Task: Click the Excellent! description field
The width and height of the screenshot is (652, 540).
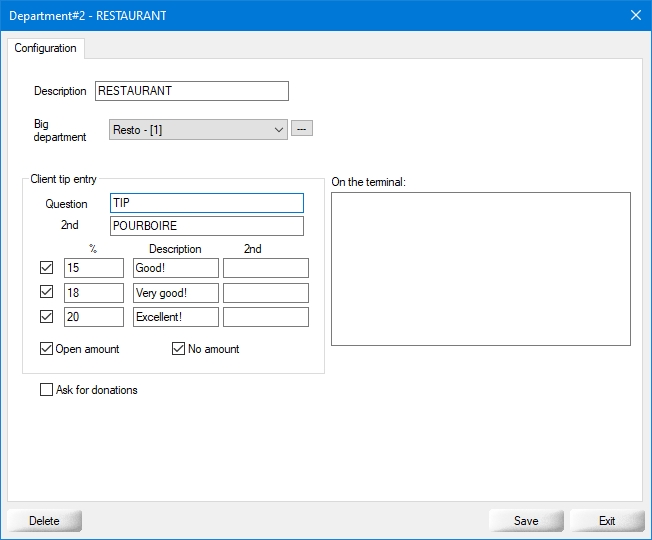Action: pyautogui.click(x=175, y=317)
